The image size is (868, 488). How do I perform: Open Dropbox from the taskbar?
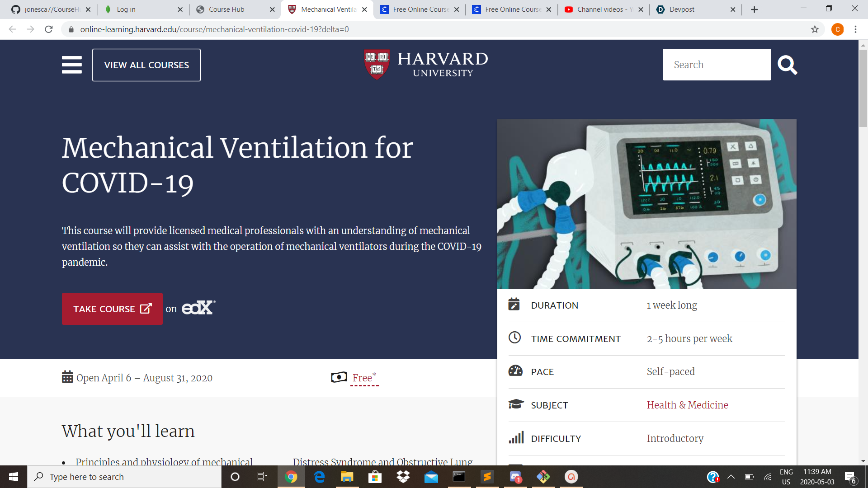pos(403,477)
